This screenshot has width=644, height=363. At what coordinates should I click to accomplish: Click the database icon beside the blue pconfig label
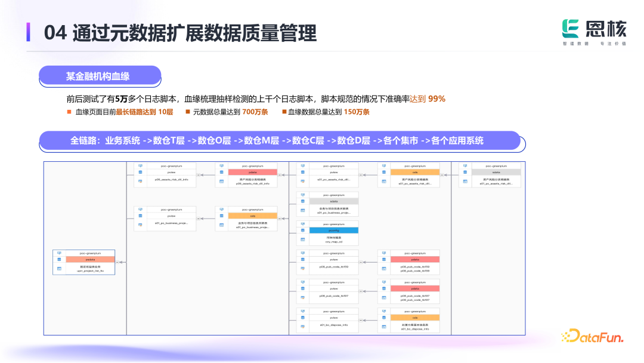click(x=302, y=230)
